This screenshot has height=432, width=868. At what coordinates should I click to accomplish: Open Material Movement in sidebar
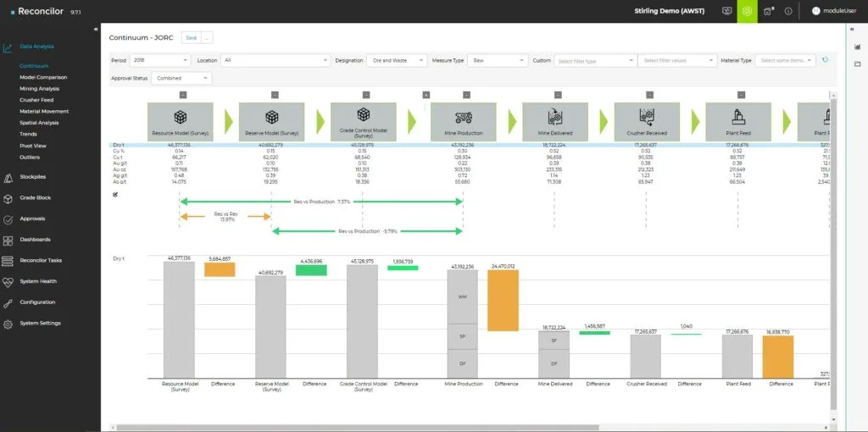[44, 111]
